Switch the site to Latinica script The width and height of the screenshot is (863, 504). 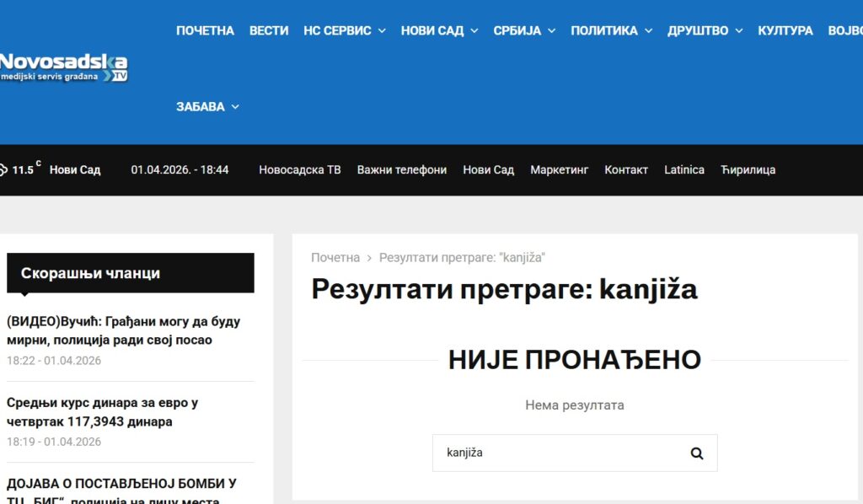683,169
